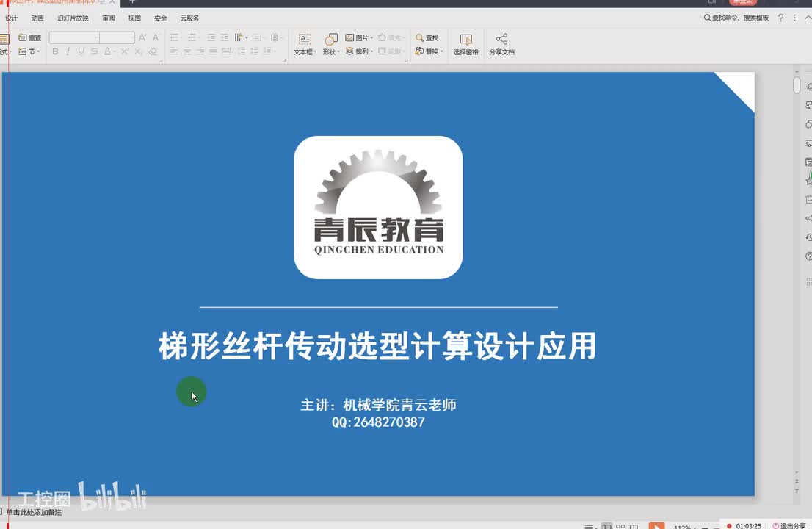The image size is (812, 529).
Task: Click the new tab plus button
Action: pyautogui.click(x=132, y=2)
